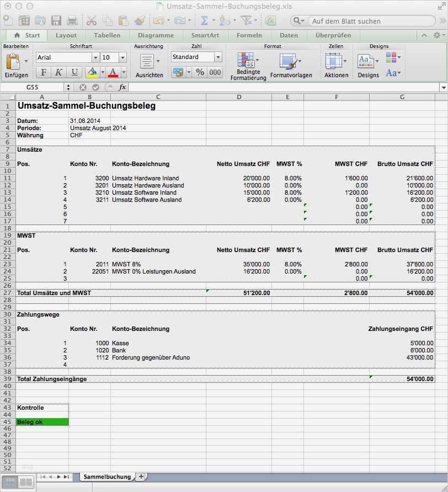Toggle the 000 thousands separator style
The height and width of the screenshot is (492, 448).
[x=215, y=72]
